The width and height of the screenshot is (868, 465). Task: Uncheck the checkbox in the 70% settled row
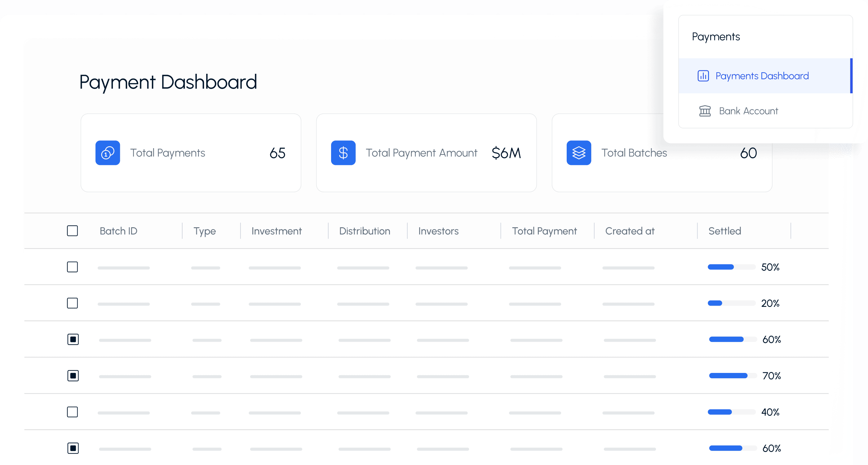tap(73, 376)
